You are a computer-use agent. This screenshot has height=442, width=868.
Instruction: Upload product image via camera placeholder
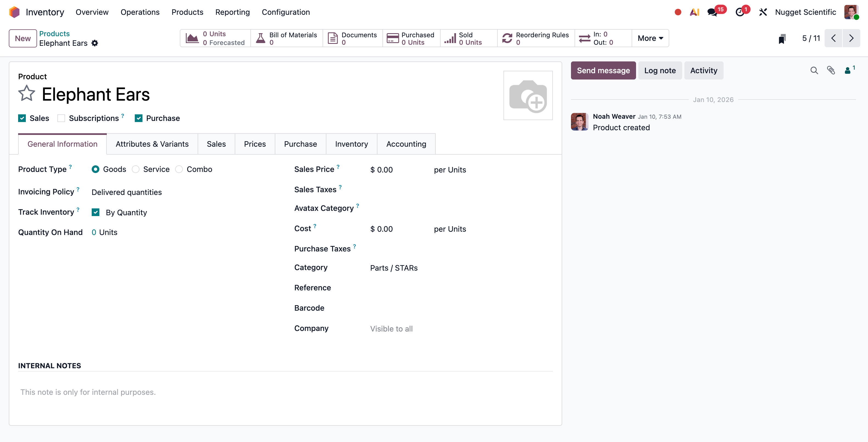(528, 95)
